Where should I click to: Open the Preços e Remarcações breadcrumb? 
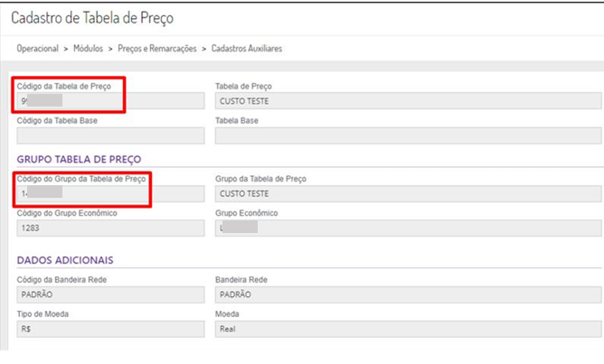[156, 49]
